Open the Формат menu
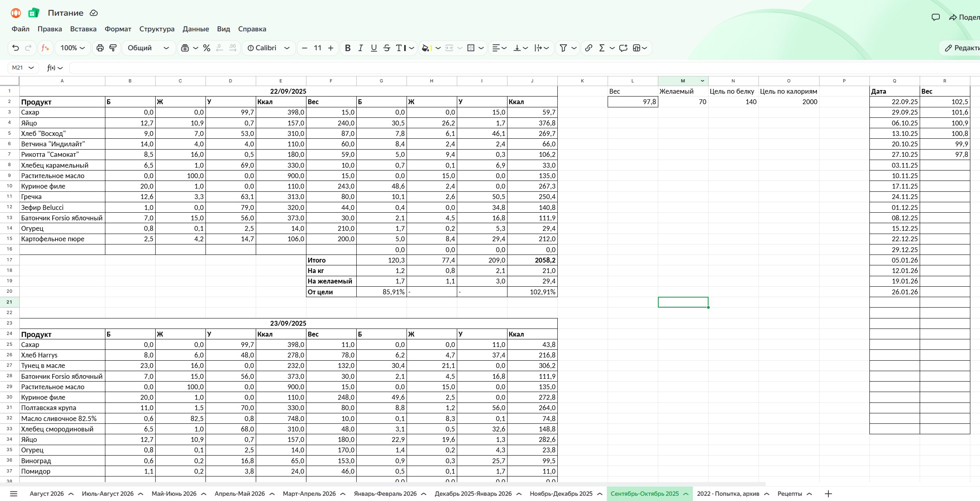This screenshot has height=501, width=980. click(118, 29)
